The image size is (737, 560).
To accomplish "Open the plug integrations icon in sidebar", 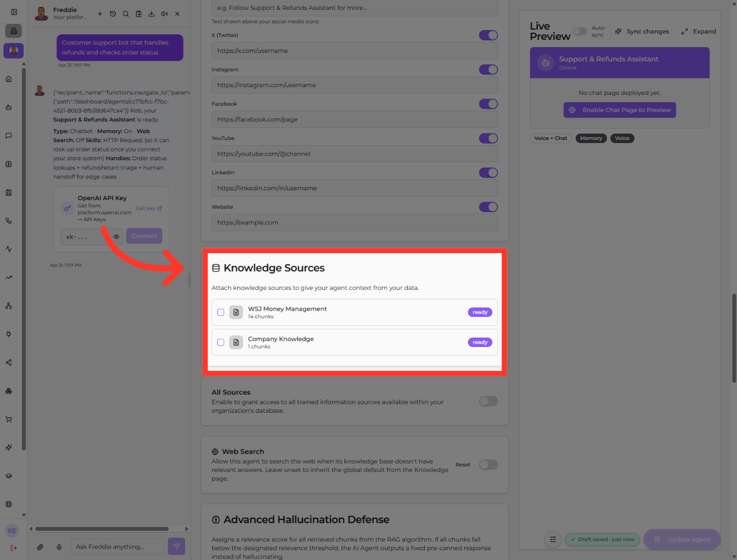I will point(9,334).
